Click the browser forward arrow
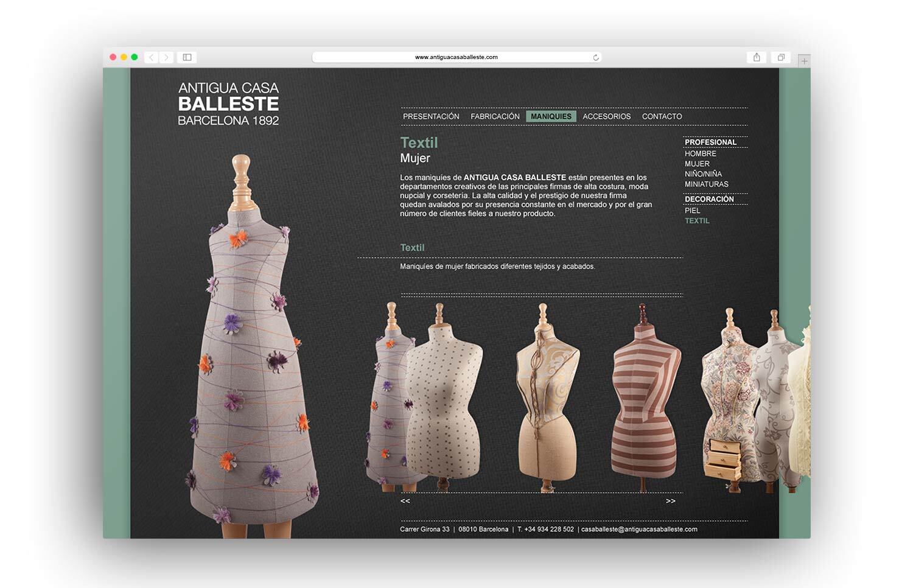 click(x=166, y=57)
